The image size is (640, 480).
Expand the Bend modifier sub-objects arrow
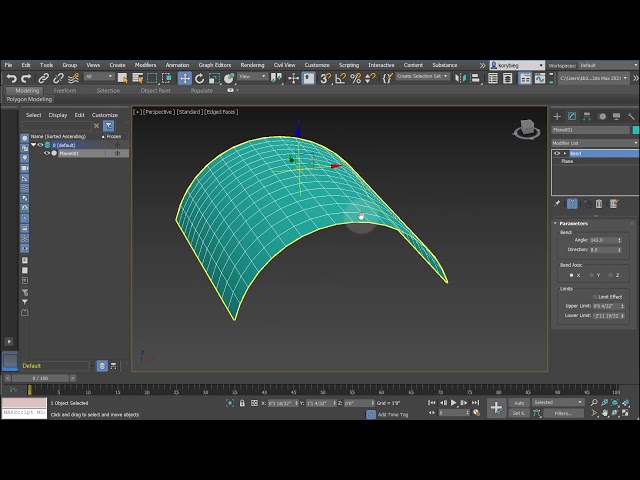point(565,153)
